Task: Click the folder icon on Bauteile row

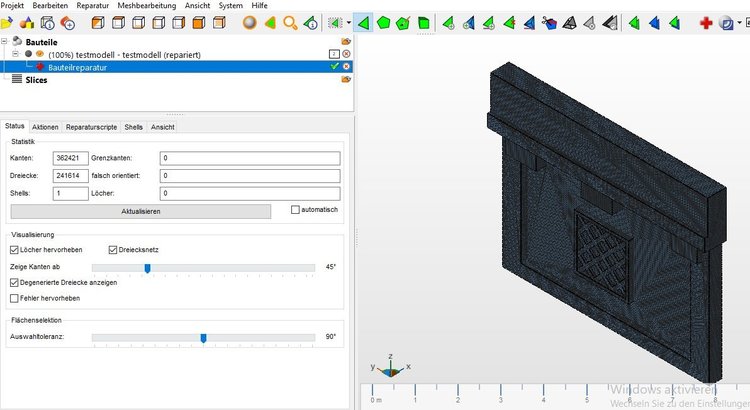Action: click(x=346, y=42)
